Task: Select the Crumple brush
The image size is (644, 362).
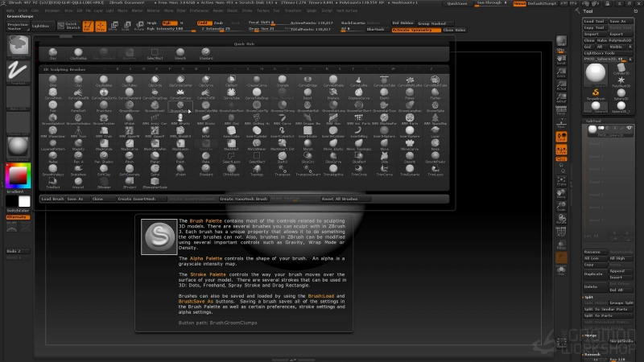Action: pos(283,80)
